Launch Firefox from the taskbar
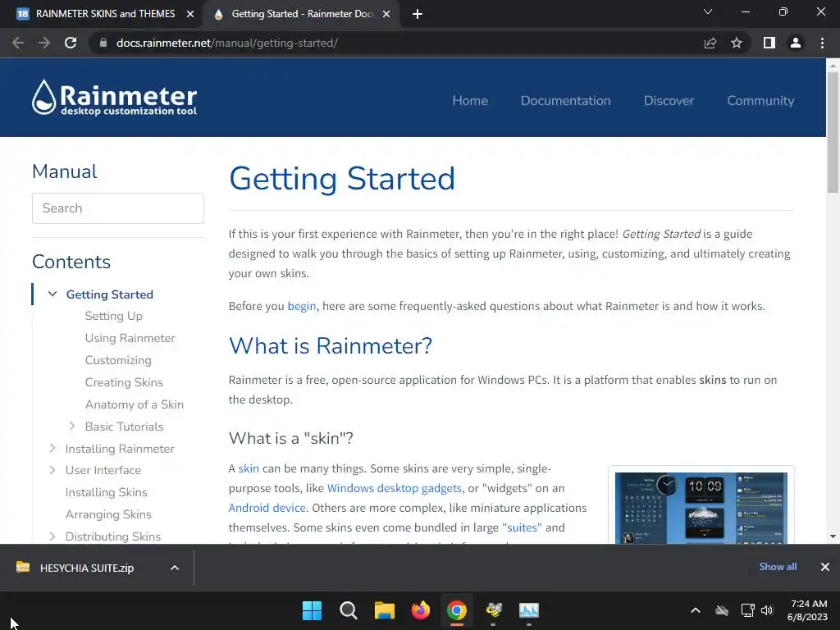Image resolution: width=840 pixels, height=630 pixels. 421,610
